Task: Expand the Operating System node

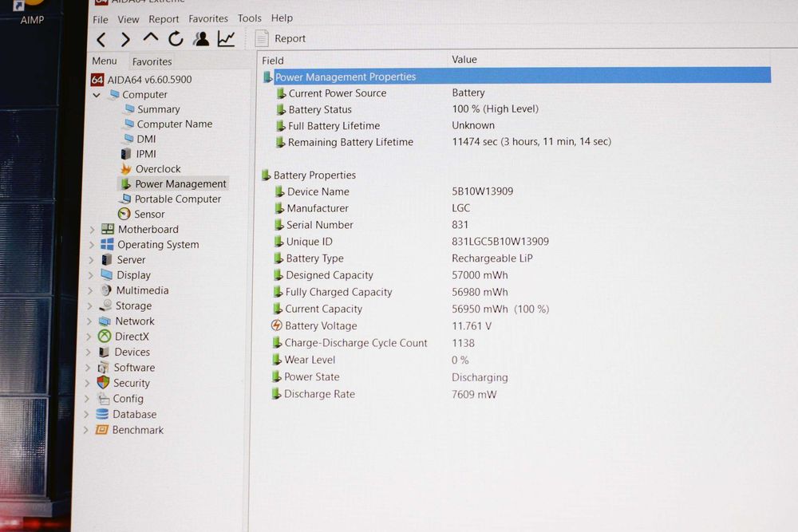Action: tap(91, 245)
